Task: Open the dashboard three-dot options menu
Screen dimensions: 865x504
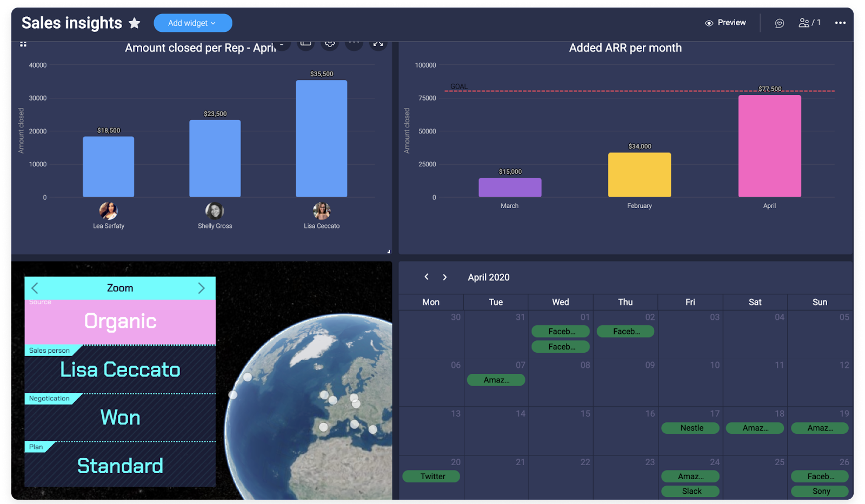Action: coord(840,23)
